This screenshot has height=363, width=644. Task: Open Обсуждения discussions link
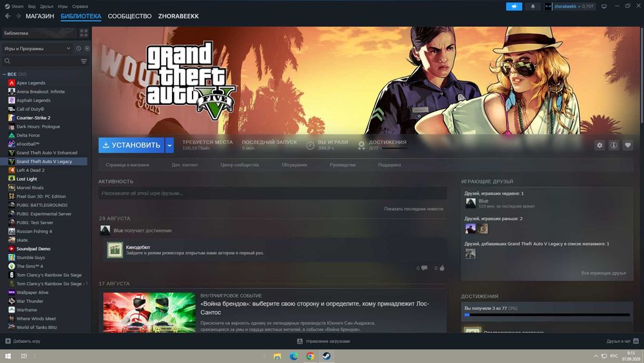pyautogui.click(x=294, y=165)
